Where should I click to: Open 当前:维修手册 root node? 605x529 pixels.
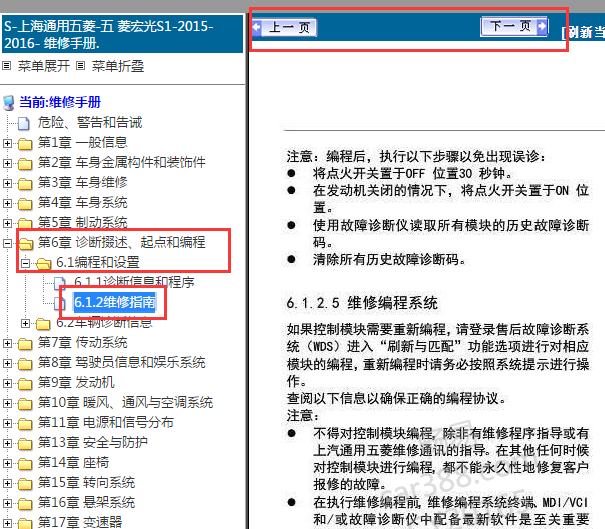coord(60,102)
